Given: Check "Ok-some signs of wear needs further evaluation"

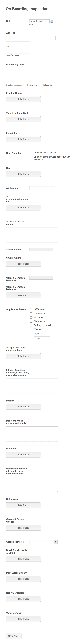Looking at the screenshot, I should 31,157.
